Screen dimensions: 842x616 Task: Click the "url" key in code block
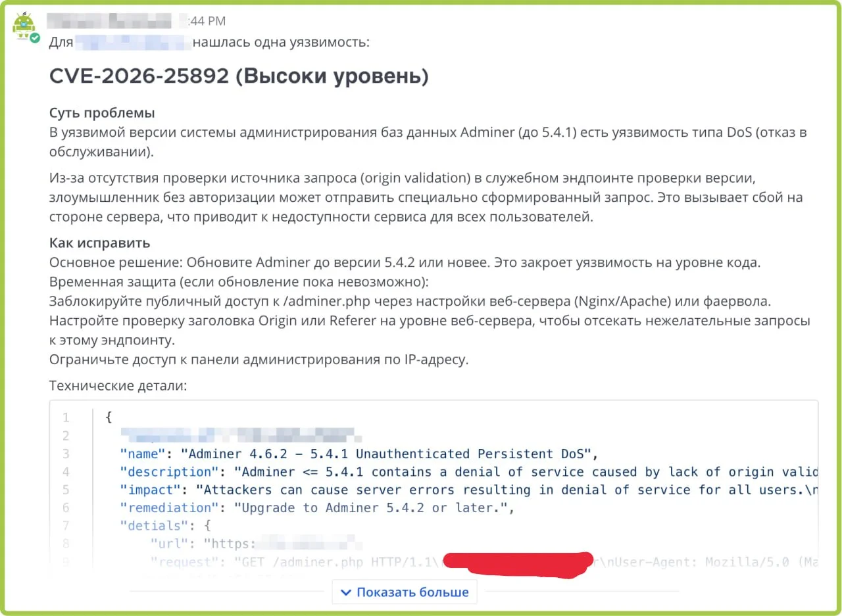(168, 544)
